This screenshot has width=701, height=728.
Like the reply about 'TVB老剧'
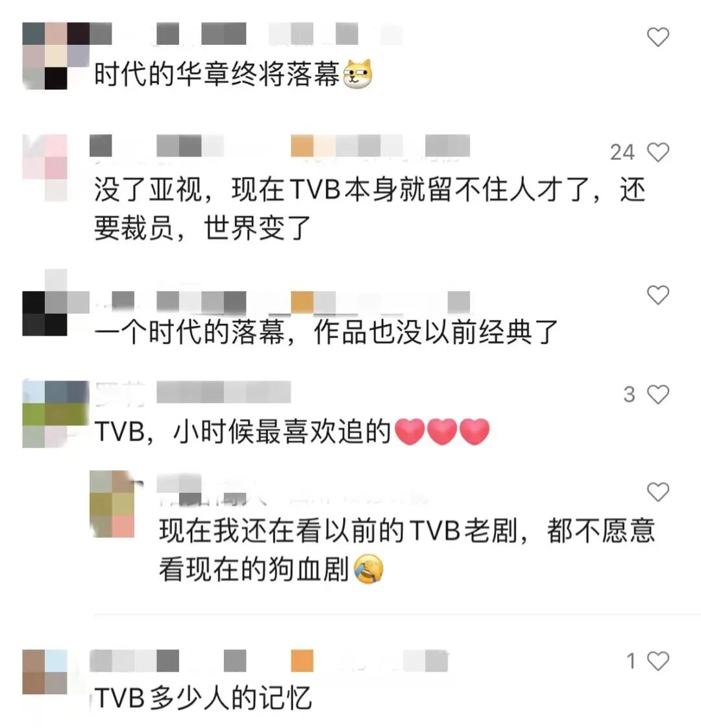(658, 492)
